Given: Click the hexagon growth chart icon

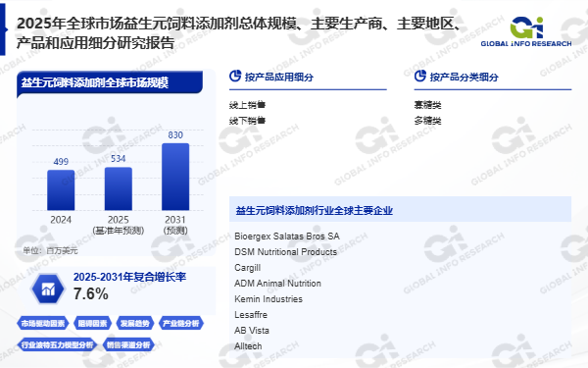Looking at the screenshot, I should 48,289.
